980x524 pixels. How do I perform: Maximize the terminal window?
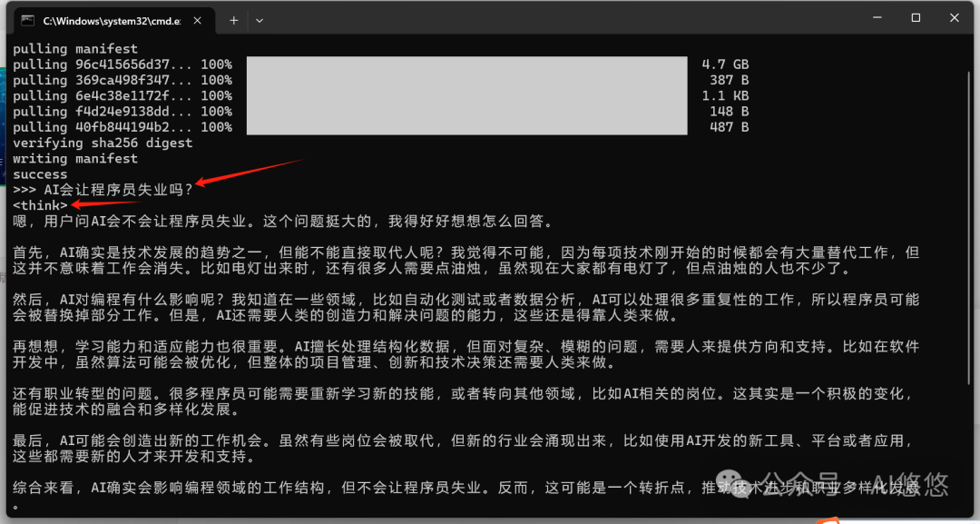[916, 18]
